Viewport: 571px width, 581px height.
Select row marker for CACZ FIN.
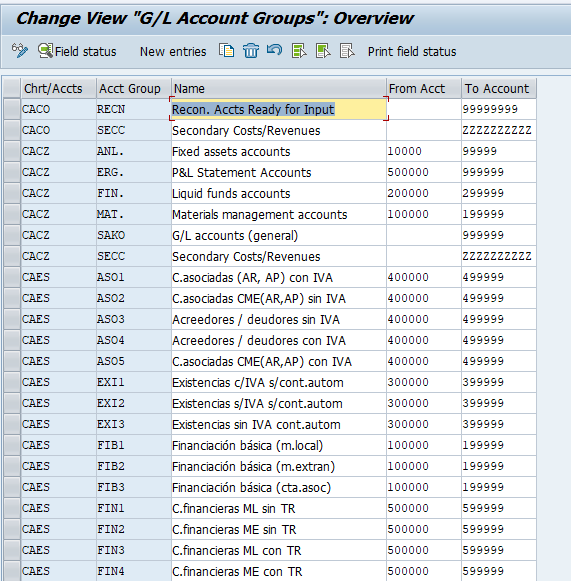[x=12, y=193]
